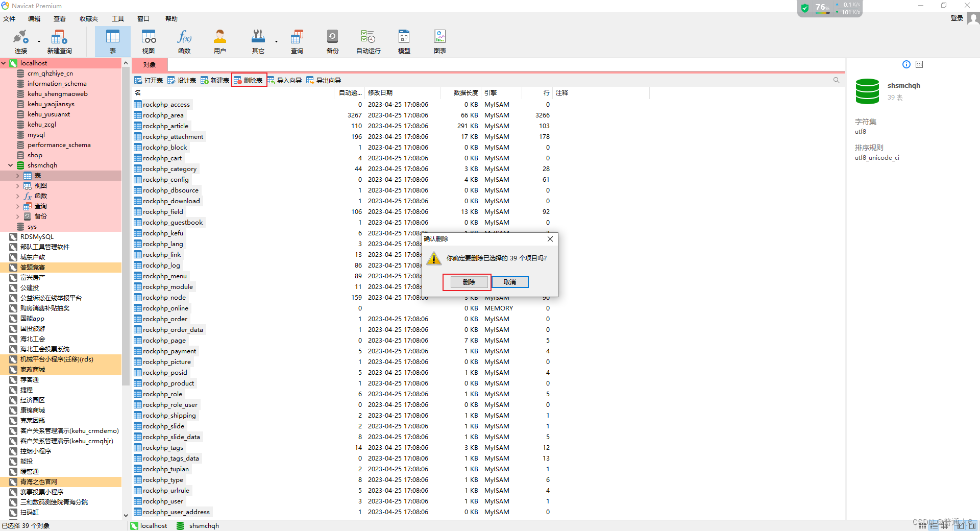Click 登录 (Sign in) at top right
This screenshot has width=980, height=531.
click(957, 18)
